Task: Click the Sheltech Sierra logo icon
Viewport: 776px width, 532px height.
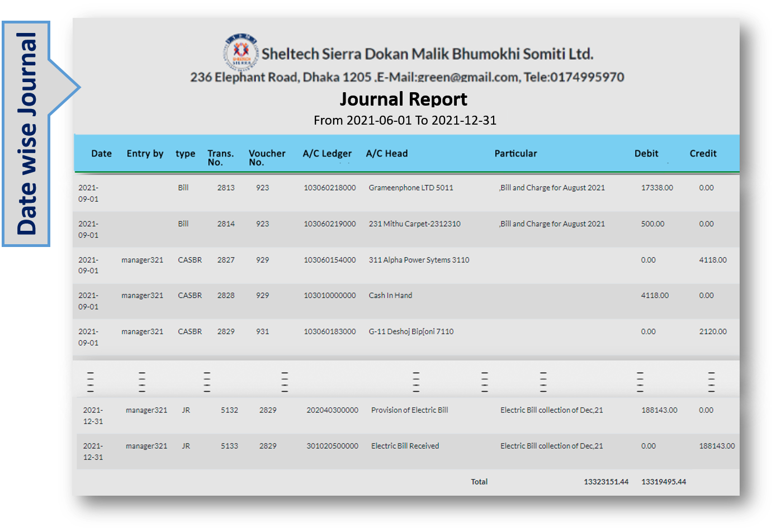Action: (241, 52)
